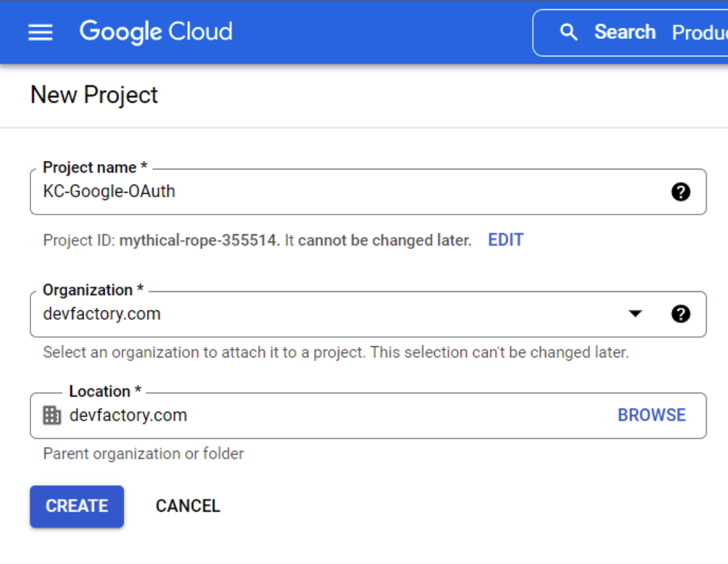Expand the Organization dropdown arrow
This screenshot has height=564, width=728.
coord(635,314)
